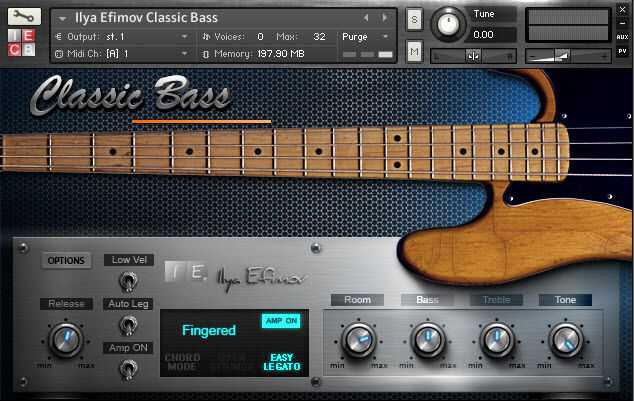Click the Bass knob
Image resolution: width=634 pixels, height=401 pixels.
428,340
